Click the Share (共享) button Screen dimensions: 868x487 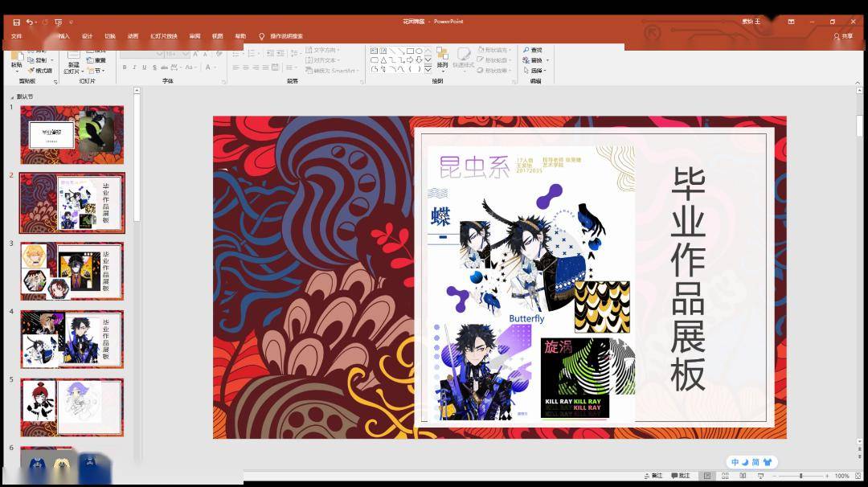[x=843, y=36]
